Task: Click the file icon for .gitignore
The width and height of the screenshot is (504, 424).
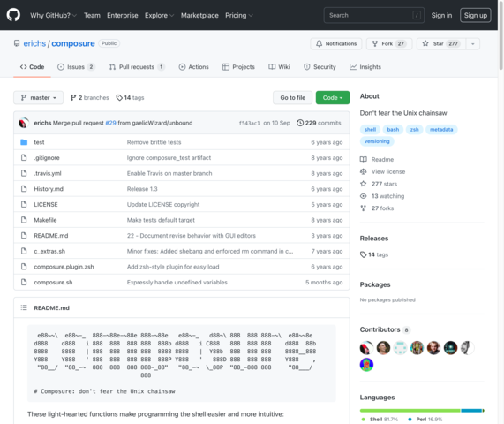Action: click(x=24, y=157)
